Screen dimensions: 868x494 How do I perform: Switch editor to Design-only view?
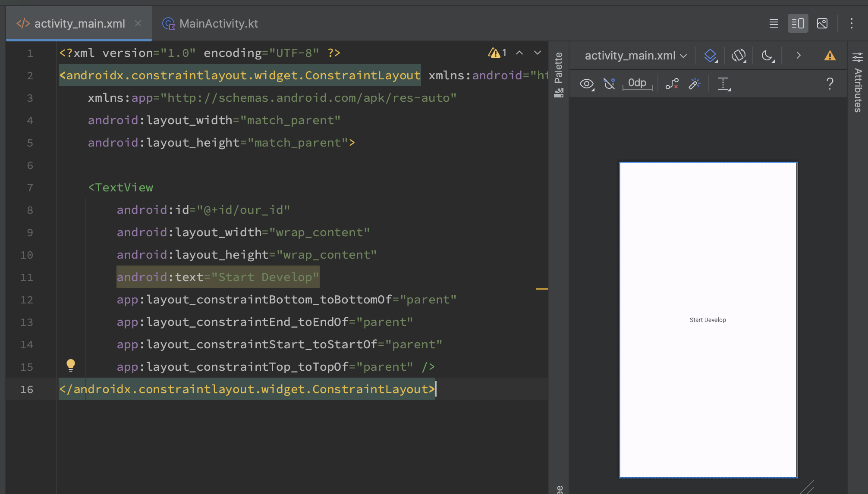click(x=822, y=23)
